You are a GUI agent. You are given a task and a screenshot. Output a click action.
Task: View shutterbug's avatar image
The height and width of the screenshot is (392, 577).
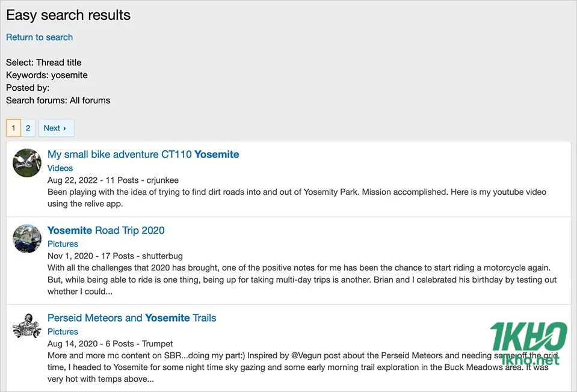(26, 239)
